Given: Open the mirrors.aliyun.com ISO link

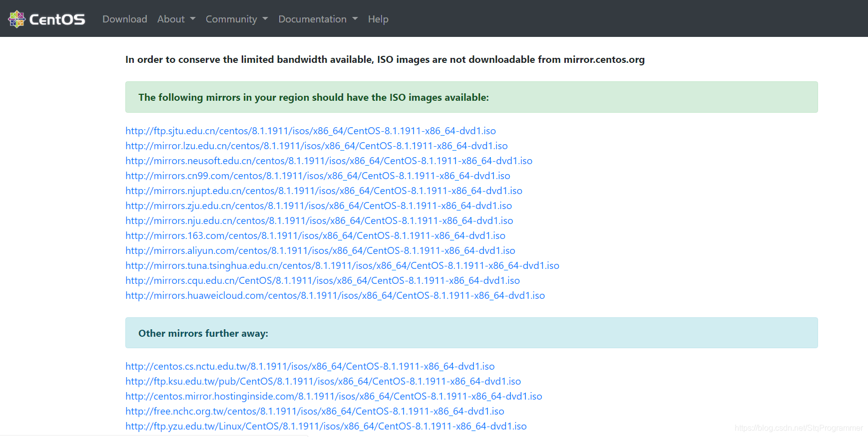Looking at the screenshot, I should [x=320, y=250].
